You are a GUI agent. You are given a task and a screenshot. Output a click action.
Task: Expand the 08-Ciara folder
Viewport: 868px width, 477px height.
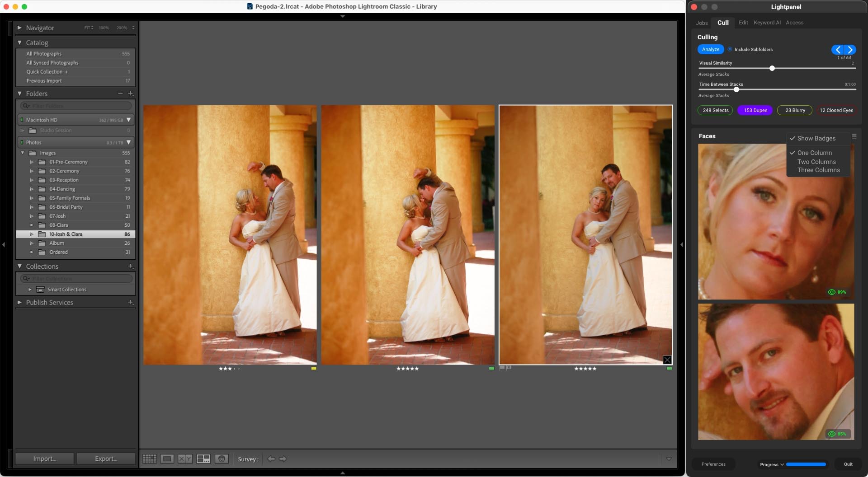[32, 225]
